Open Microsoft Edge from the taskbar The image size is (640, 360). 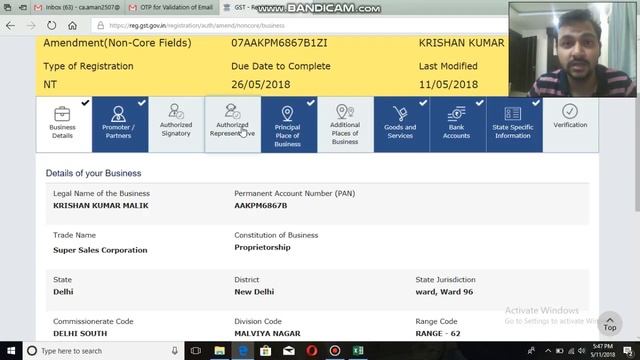pyautogui.click(x=243, y=351)
